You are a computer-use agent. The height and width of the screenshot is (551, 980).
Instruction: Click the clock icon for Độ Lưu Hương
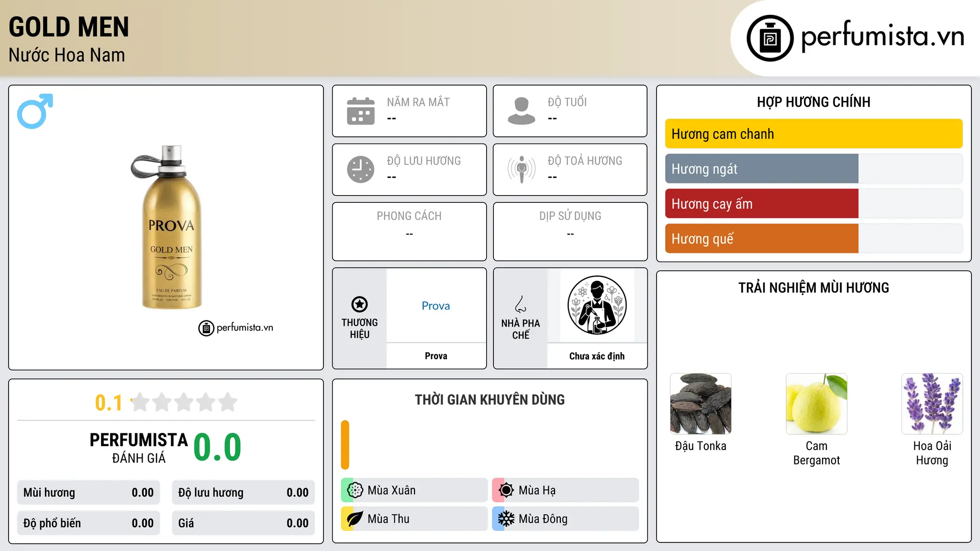pos(361,169)
